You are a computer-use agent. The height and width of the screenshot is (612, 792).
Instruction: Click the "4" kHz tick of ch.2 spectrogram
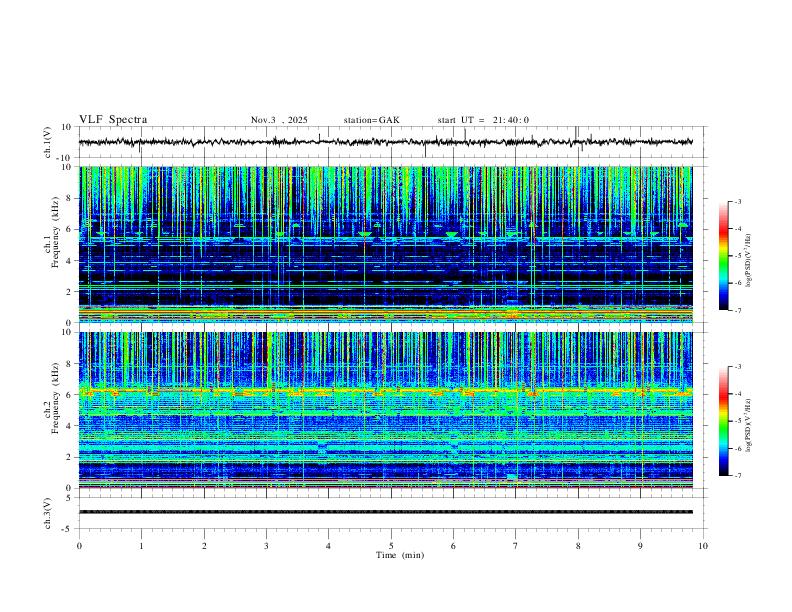click(70, 426)
